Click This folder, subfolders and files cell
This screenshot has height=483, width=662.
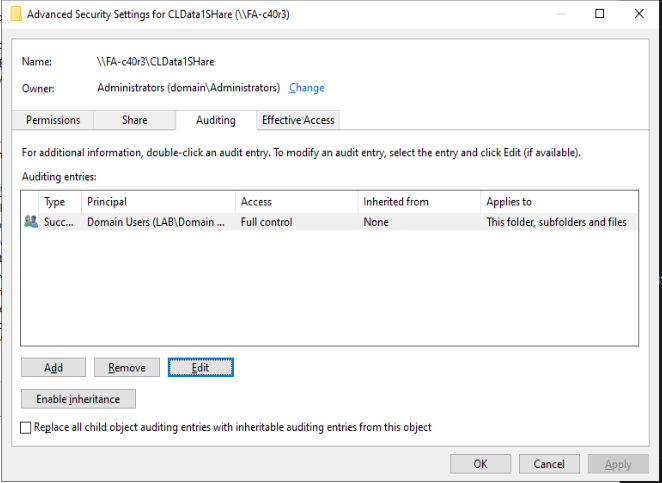(556, 222)
